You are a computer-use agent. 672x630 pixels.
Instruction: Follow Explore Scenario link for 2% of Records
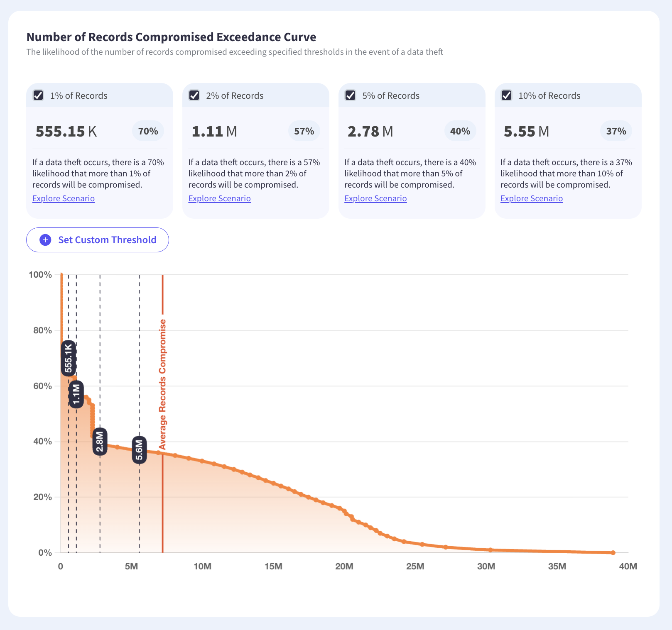point(220,198)
